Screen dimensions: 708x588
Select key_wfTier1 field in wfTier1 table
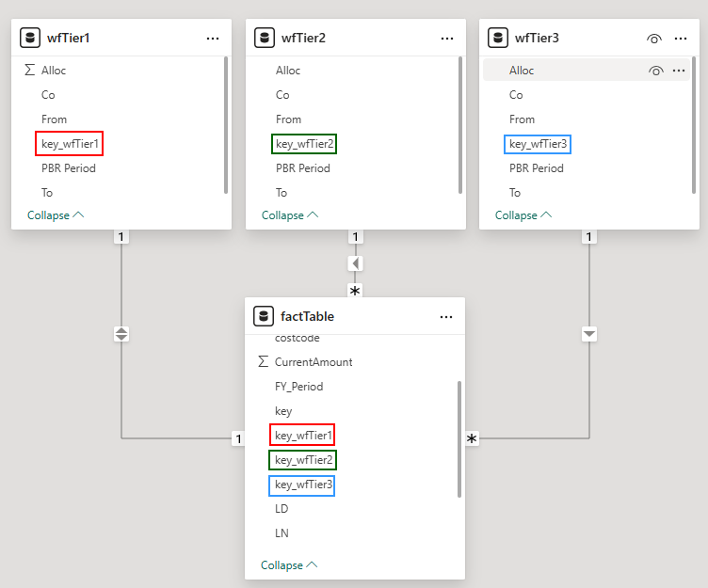coord(70,144)
